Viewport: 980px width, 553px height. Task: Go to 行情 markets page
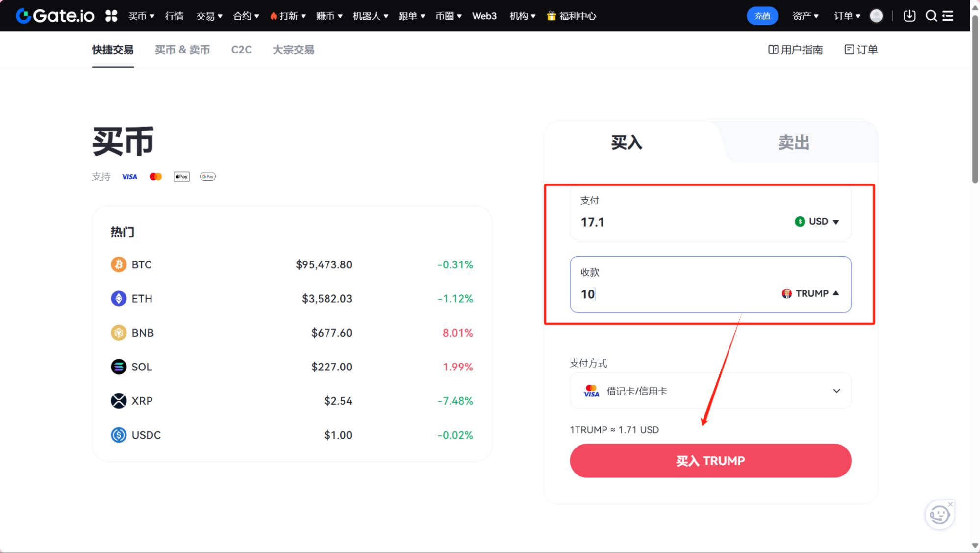pos(174,16)
